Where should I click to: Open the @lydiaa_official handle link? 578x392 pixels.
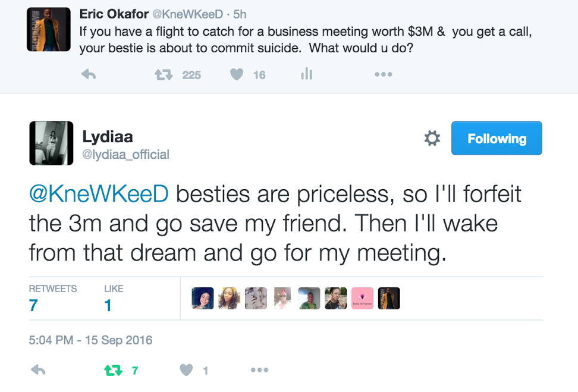[125, 155]
